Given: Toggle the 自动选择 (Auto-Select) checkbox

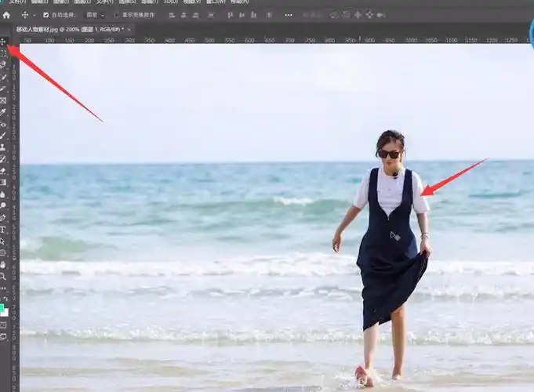Looking at the screenshot, I should (x=45, y=15).
